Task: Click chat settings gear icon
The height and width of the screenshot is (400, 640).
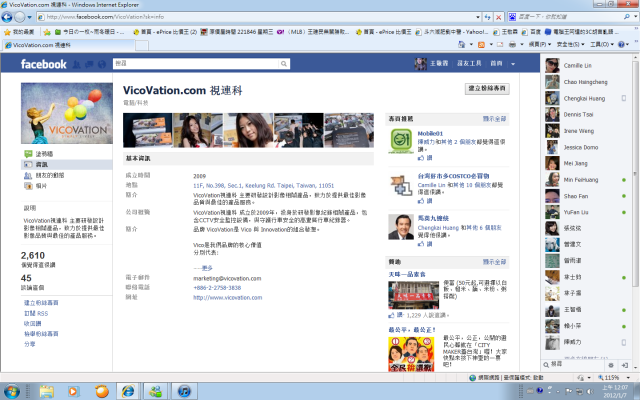Action: 611,365
